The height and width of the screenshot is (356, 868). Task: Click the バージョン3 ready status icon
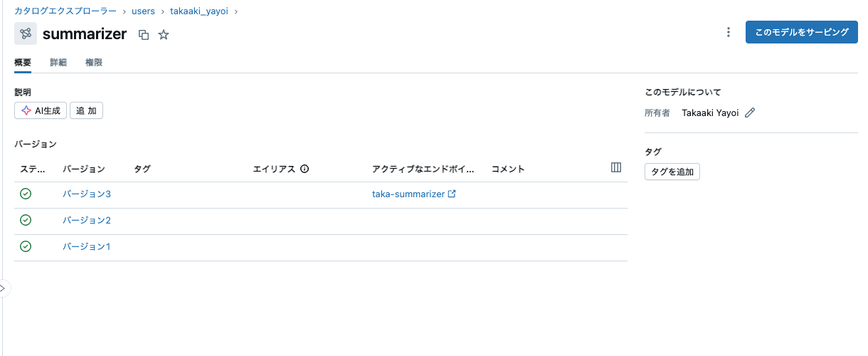tap(26, 194)
